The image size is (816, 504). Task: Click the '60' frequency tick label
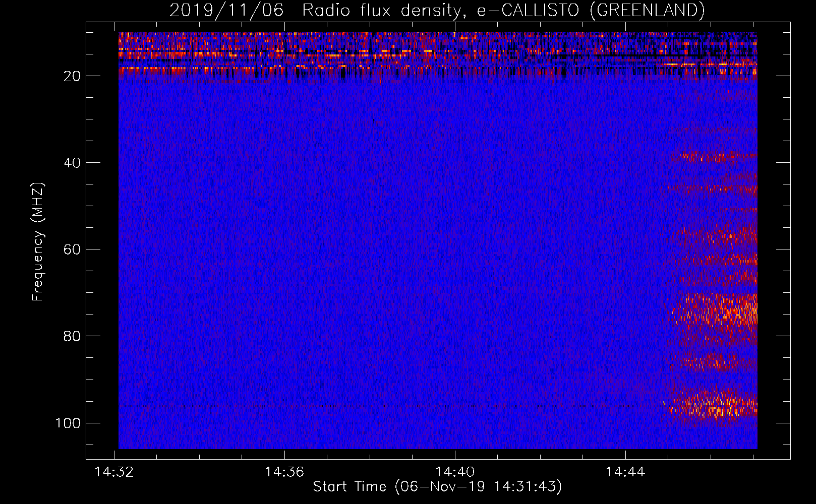(x=72, y=249)
